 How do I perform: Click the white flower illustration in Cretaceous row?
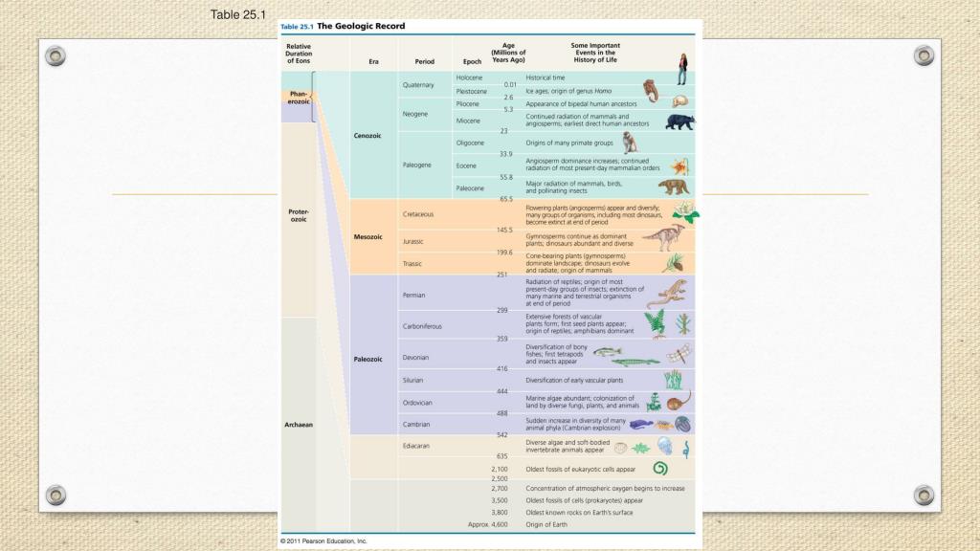coord(685,212)
